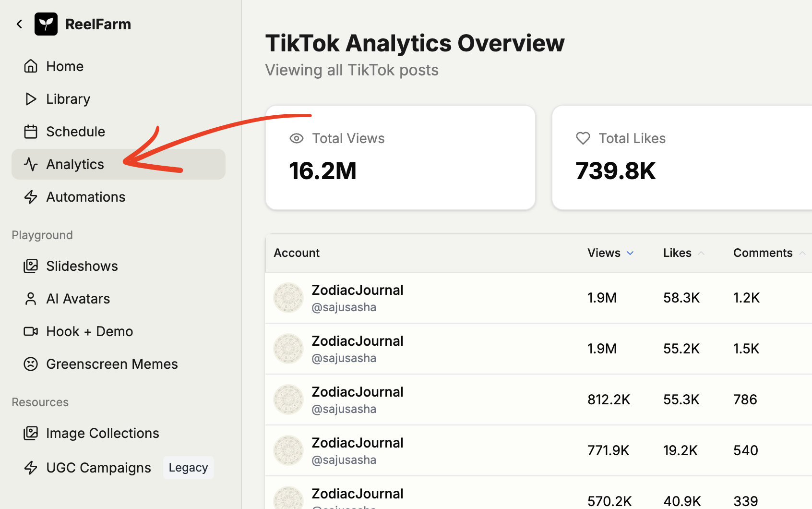The image size is (812, 509).
Task: Click the Automations lightning bolt icon
Action: 31,197
